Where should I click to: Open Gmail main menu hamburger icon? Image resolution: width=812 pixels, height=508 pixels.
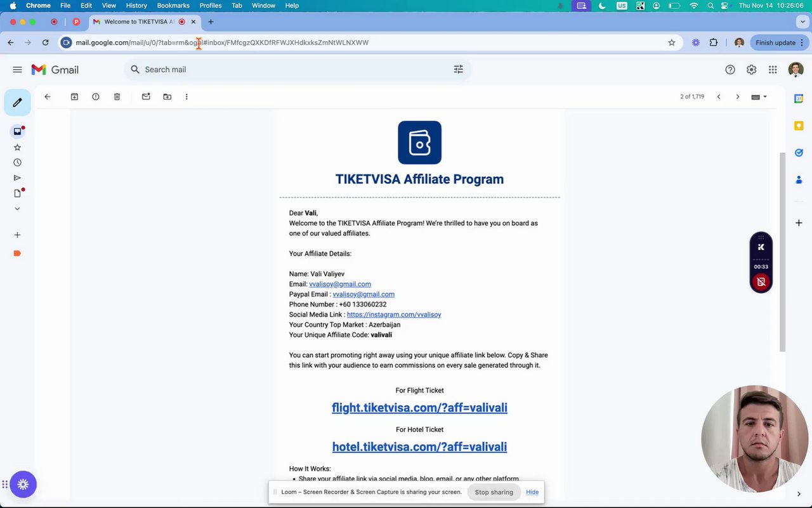[17, 70]
